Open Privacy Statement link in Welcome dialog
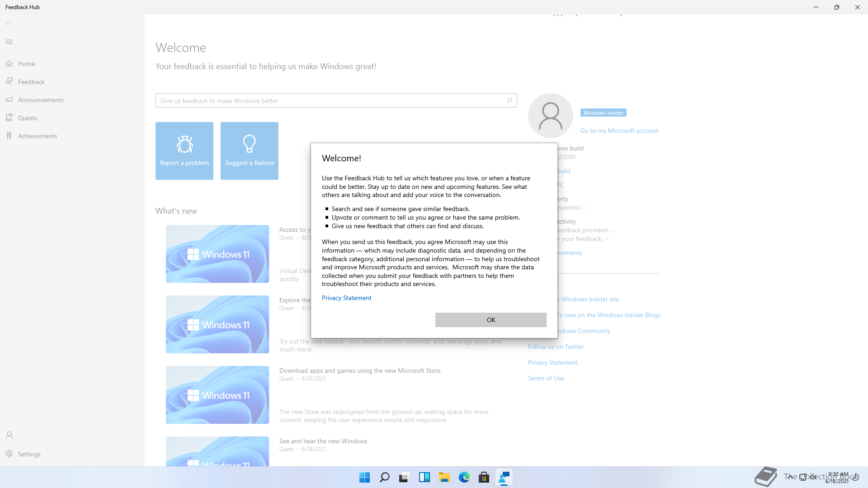The image size is (868, 488). pos(346,298)
